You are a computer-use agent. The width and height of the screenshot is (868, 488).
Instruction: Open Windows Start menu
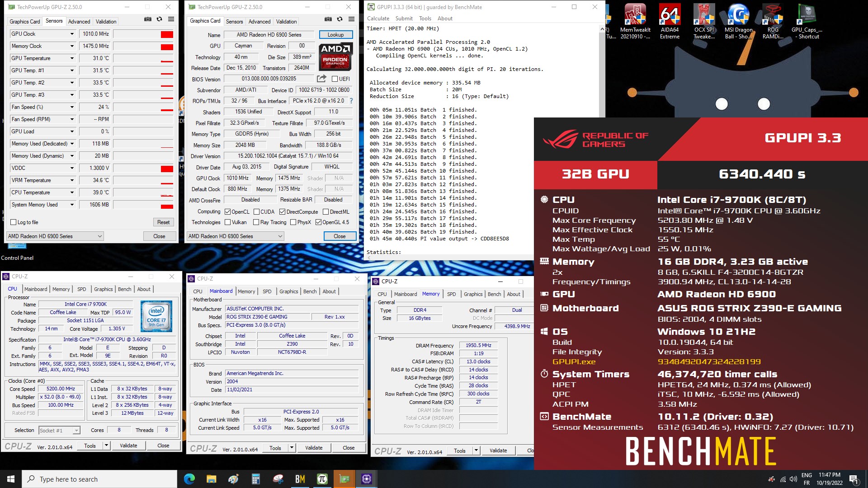(11, 479)
